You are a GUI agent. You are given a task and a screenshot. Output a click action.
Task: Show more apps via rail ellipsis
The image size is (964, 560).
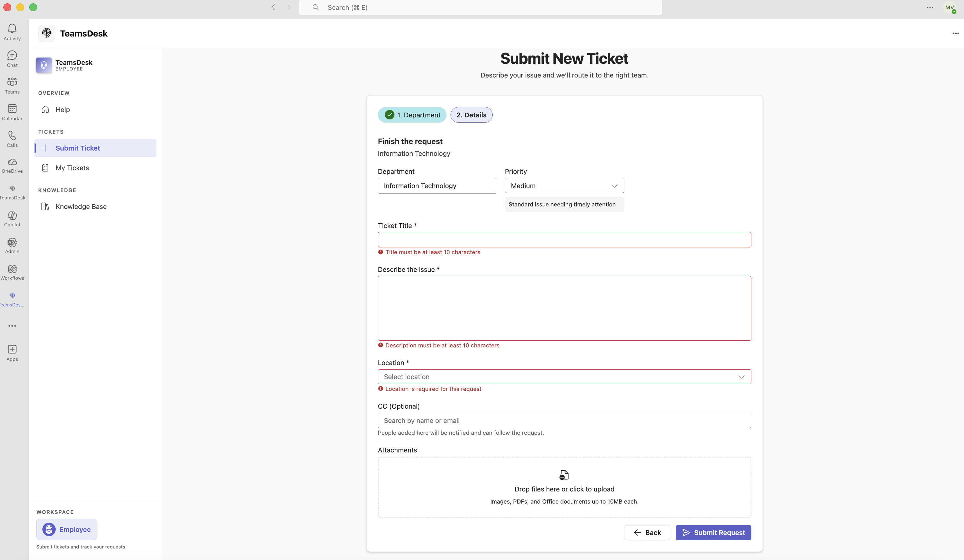point(12,326)
